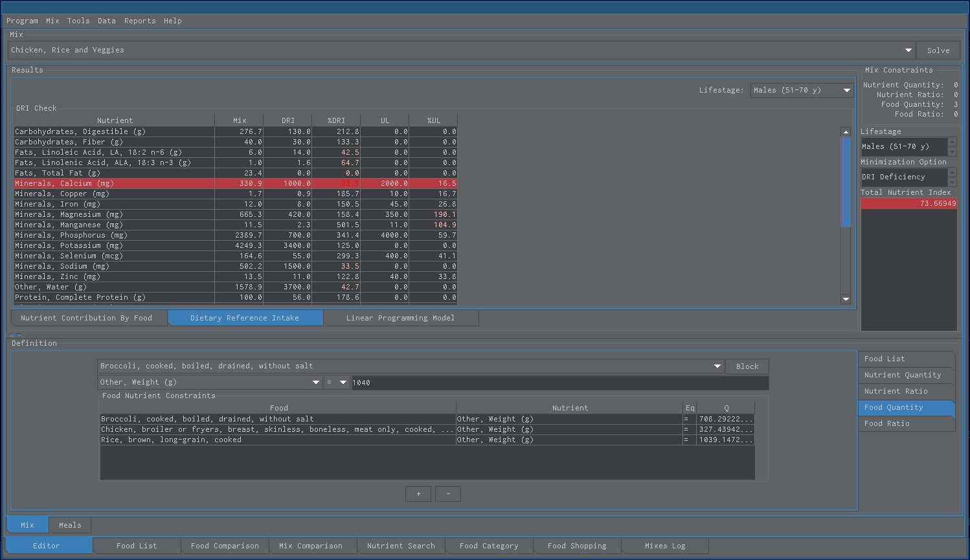Click DRI Check table scrollbar down arrow
This screenshot has height=560, width=970.
click(846, 299)
